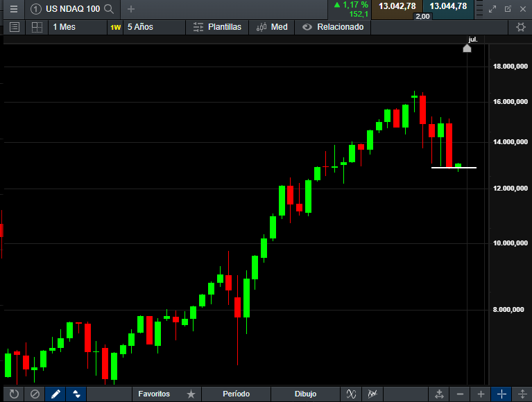Open the Med chart type menu
The width and height of the screenshot is (532, 402).
tap(272, 27)
